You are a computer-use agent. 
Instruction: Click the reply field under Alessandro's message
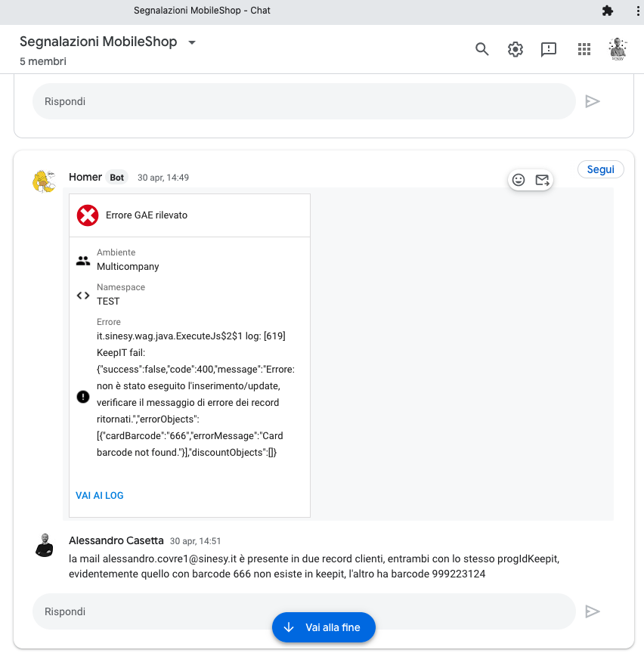pos(304,611)
